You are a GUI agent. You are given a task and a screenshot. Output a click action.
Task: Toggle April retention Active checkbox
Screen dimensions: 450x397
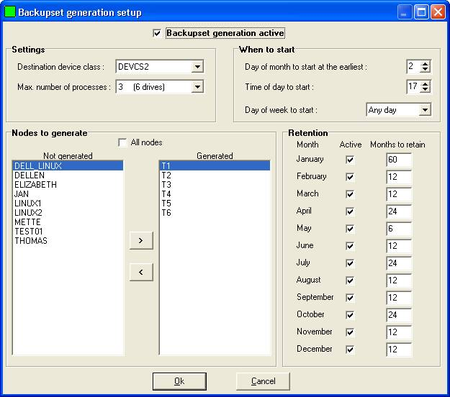tap(350, 211)
